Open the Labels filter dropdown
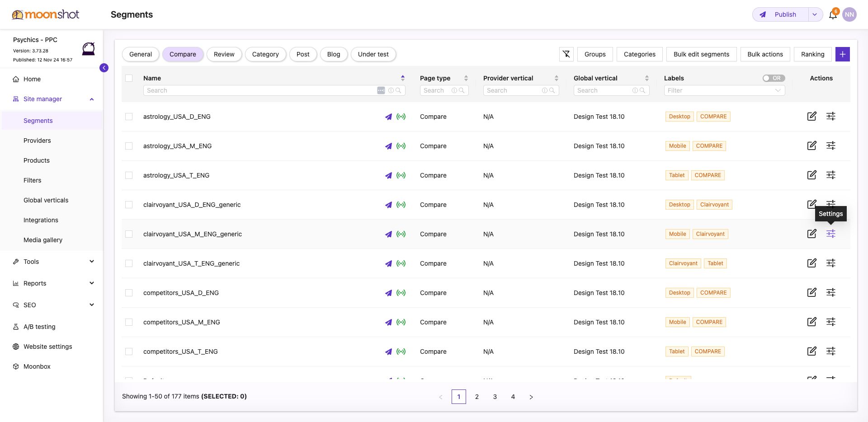 coord(724,90)
